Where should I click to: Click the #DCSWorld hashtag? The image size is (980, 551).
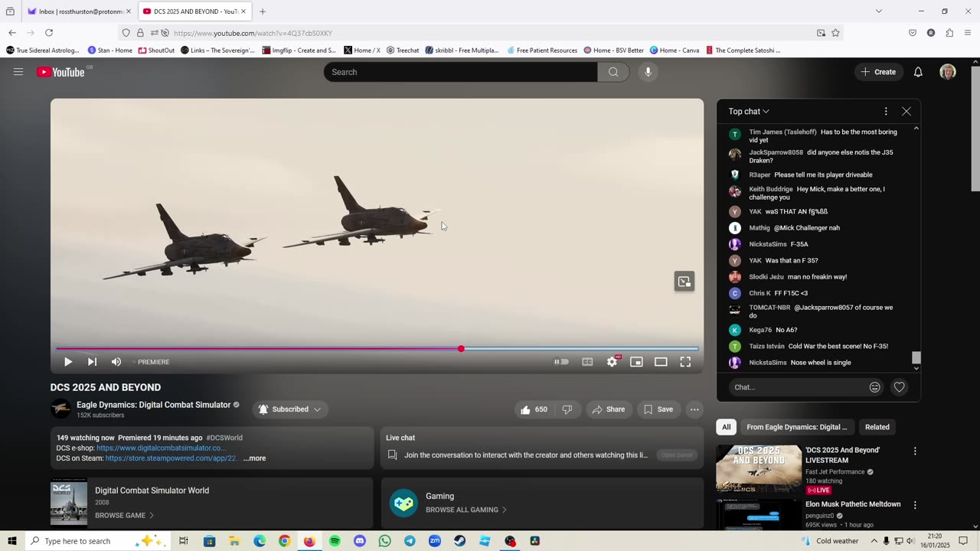click(224, 438)
